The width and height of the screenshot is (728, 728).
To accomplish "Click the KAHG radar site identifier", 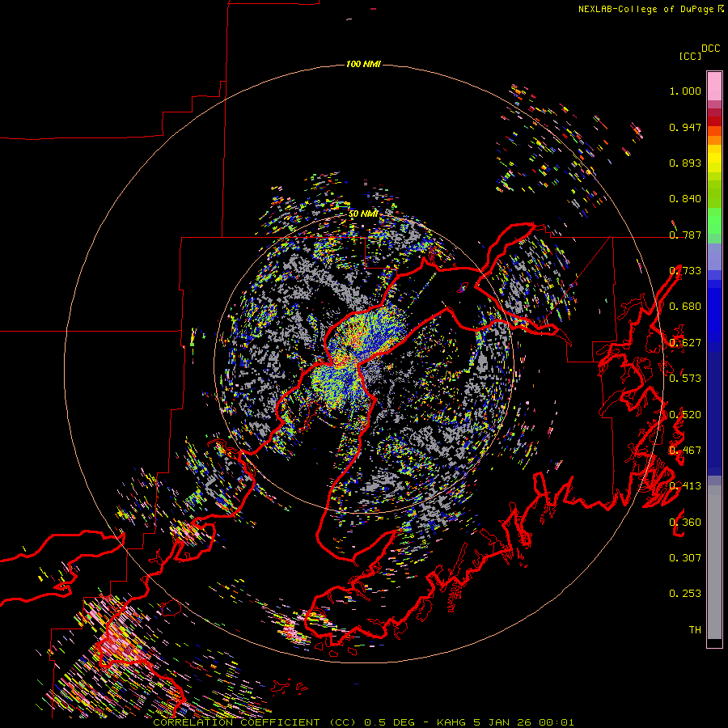I will coord(451,722).
